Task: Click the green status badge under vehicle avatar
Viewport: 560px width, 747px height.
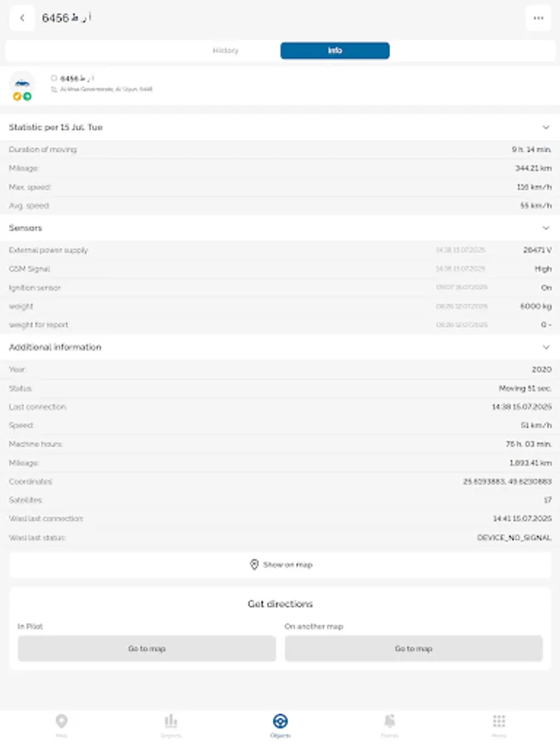Action: pyautogui.click(x=27, y=95)
